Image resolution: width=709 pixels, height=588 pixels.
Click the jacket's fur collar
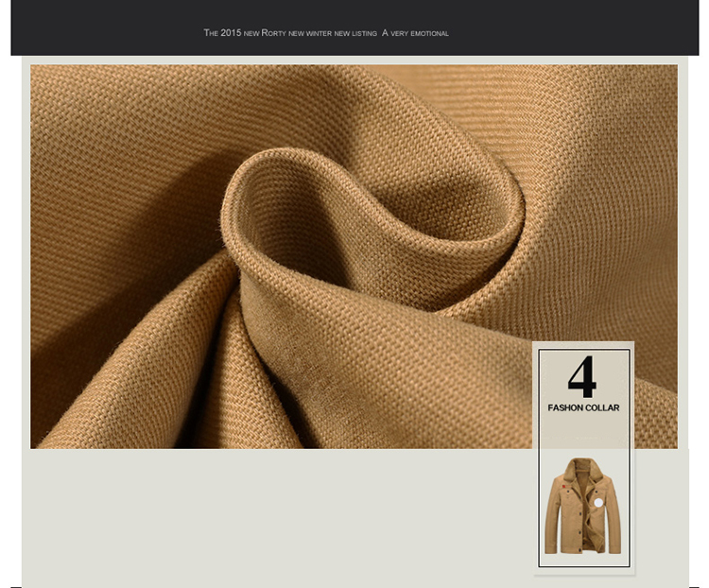tap(581, 466)
